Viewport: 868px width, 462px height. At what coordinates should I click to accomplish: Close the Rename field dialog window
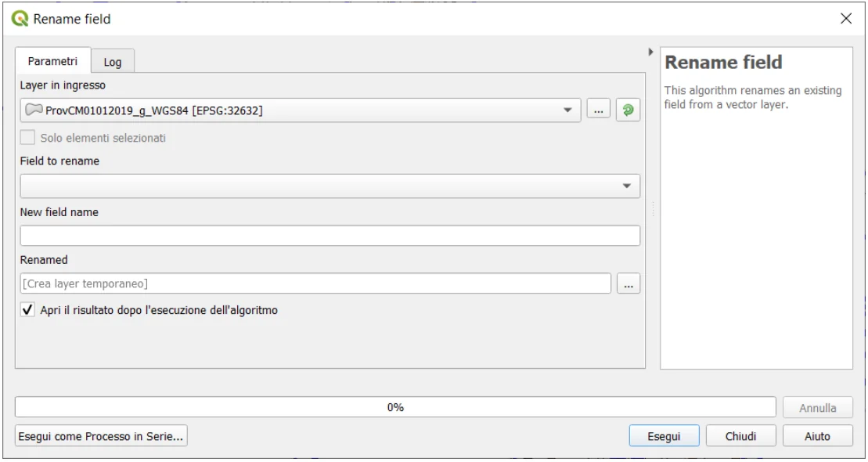click(845, 20)
